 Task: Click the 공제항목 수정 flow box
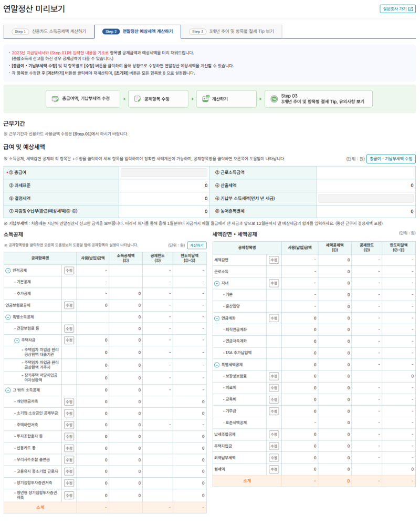(158, 99)
